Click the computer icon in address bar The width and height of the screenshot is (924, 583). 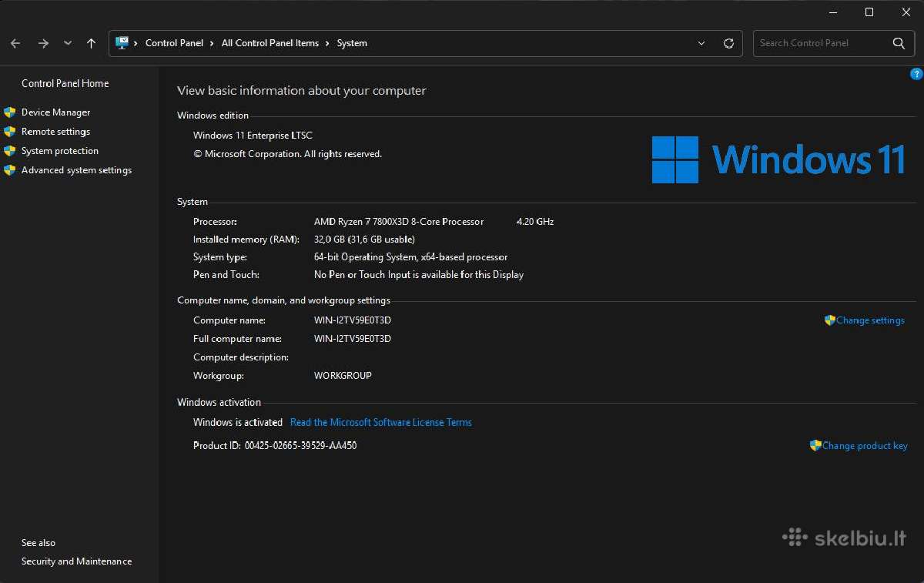pos(122,43)
